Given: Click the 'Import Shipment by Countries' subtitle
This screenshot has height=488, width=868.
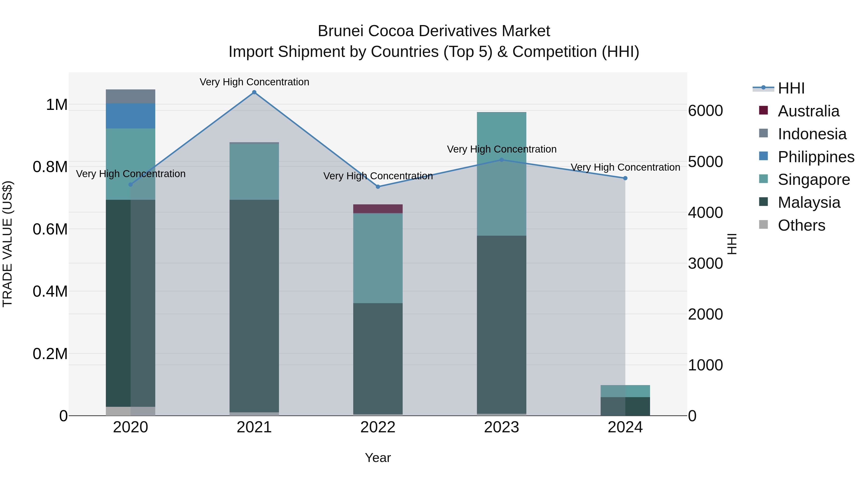Looking at the screenshot, I should click(434, 52).
